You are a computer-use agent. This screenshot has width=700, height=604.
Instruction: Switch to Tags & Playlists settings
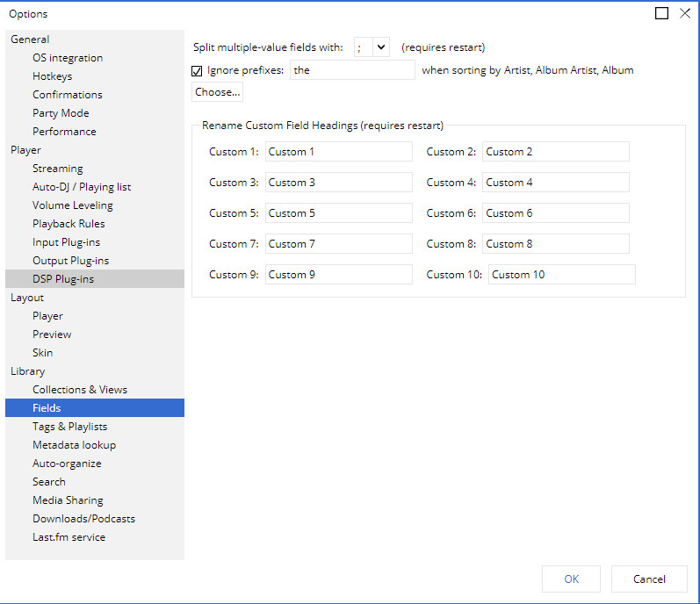[69, 427]
